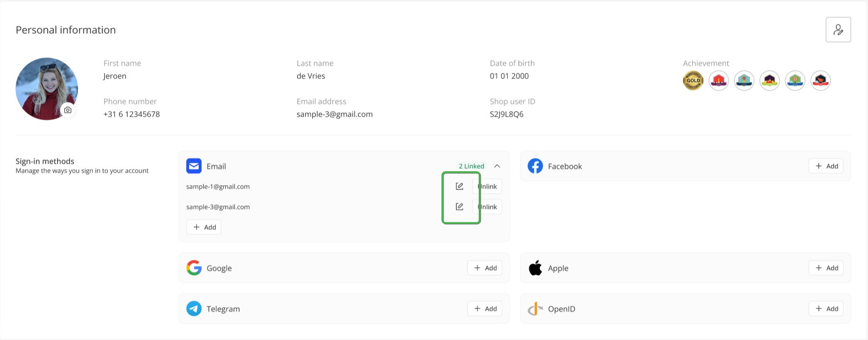Click the OpenID logo icon
868x340 pixels.
click(535, 309)
